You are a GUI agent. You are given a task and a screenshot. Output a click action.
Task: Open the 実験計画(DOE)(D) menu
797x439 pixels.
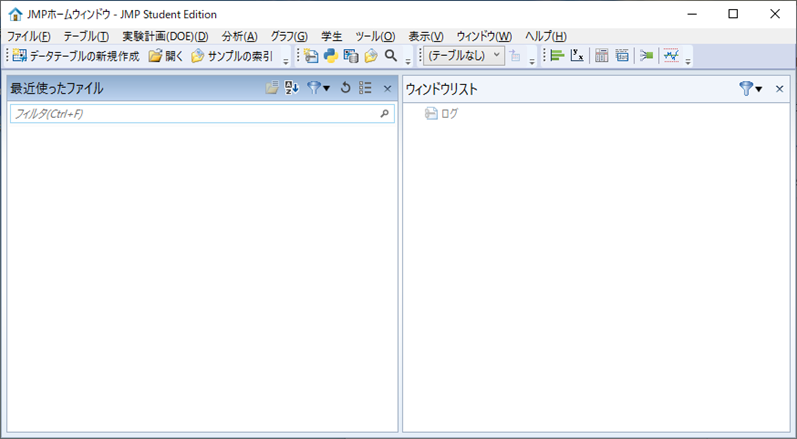point(165,36)
